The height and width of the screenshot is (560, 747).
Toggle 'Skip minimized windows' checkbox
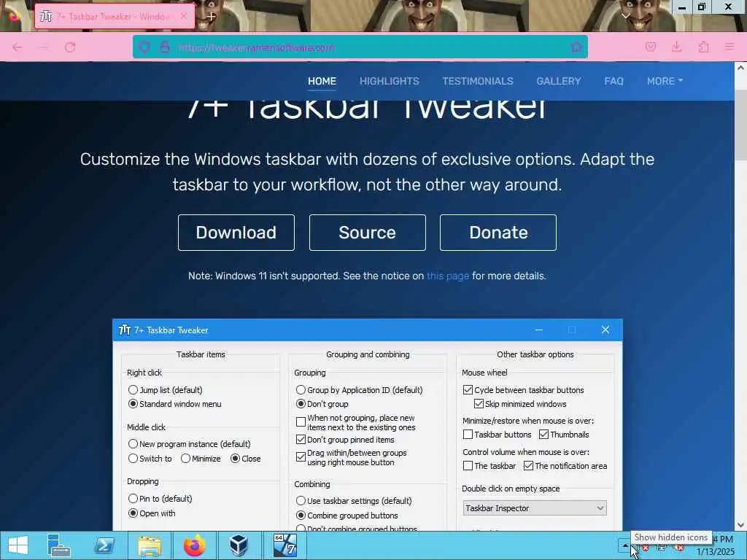479,404
